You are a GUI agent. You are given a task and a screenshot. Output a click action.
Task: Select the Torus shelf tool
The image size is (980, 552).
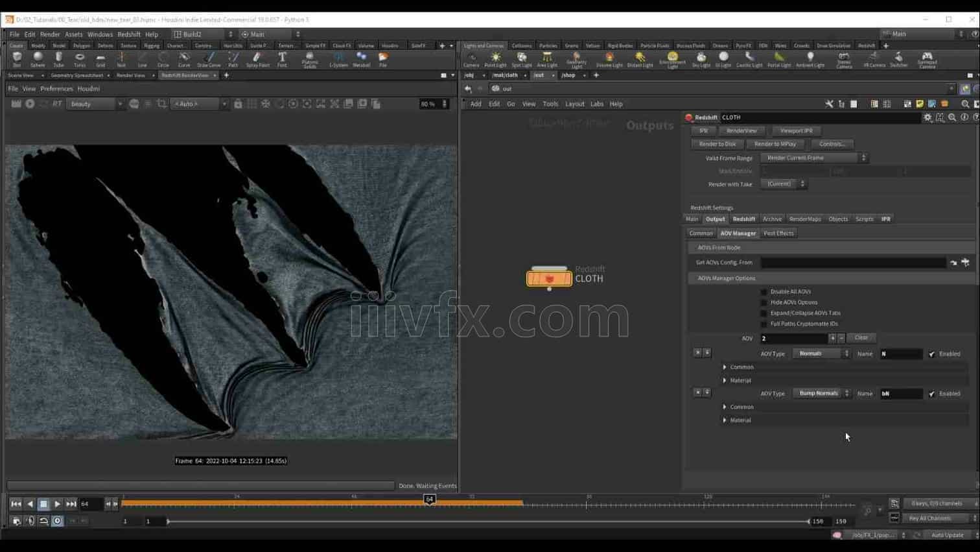click(80, 60)
